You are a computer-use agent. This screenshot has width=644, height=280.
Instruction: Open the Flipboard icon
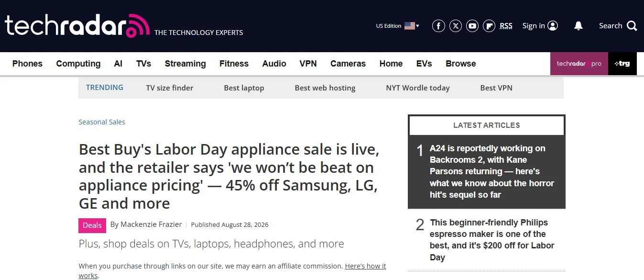pyautogui.click(x=489, y=26)
